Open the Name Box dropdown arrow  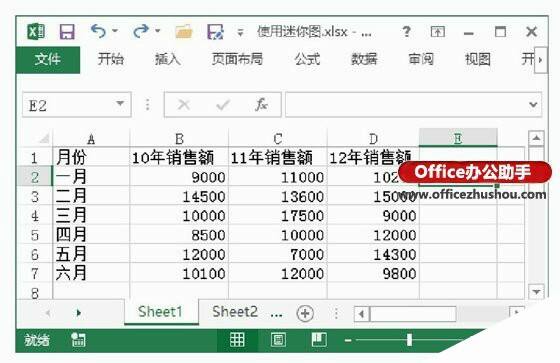point(120,104)
